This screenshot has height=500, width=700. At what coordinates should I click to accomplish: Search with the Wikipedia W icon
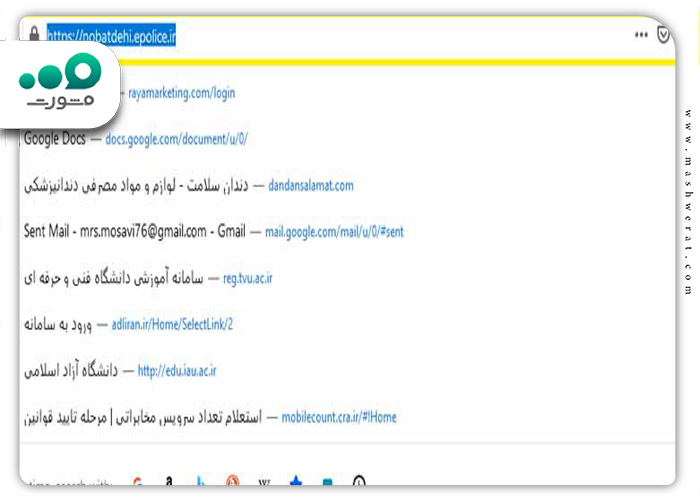point(264,482)
